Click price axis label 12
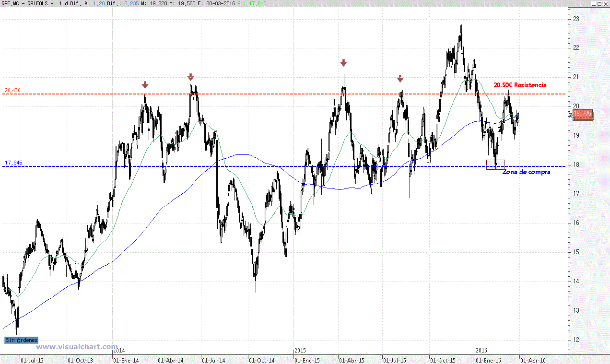610x364 pixels. (576, 340)
